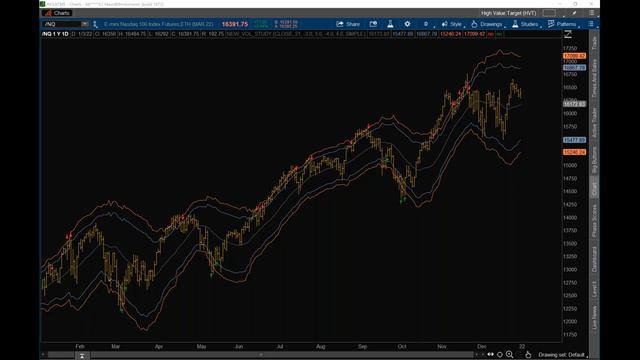Click the Oct label on time axis
640x360 pixels.
(x=402, y=346)
